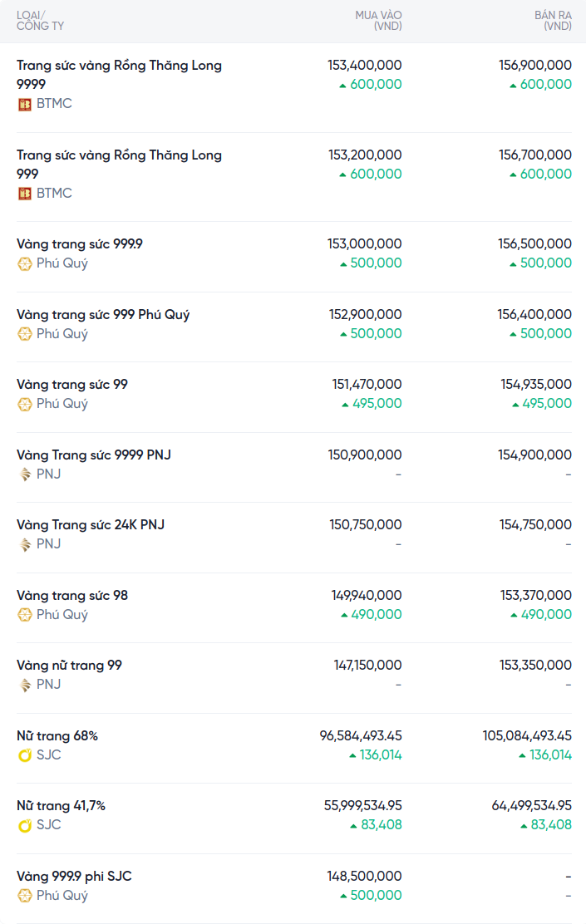
Task: Click PNJ logo under Vàng Trang sức 9999 PNJ
Action: pos(25,474)
